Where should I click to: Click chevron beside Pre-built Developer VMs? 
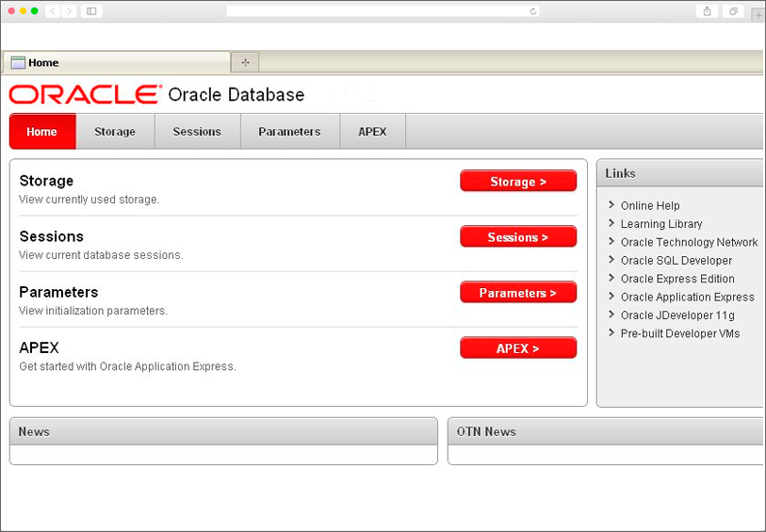coord(611,333)
